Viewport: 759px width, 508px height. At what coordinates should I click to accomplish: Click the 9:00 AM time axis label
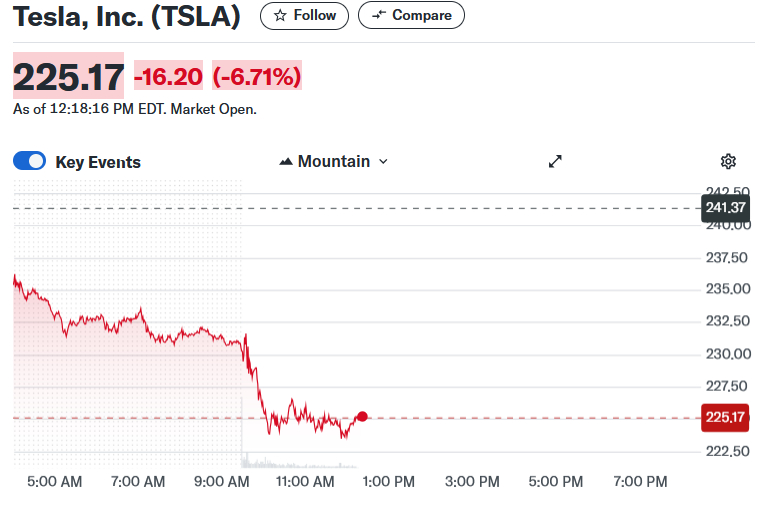coord(221,482)
